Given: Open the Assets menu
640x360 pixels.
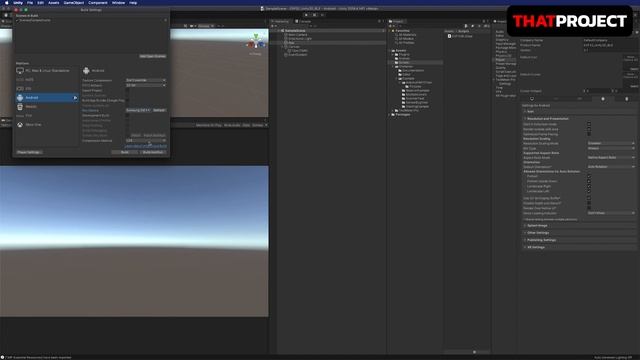Looking at the screenshot, I should click(x=53, y=3).
